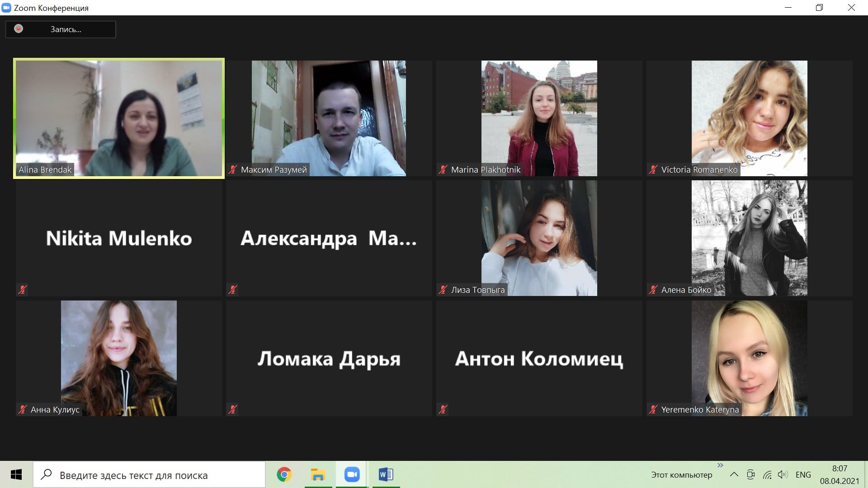Select the Максим Разумей video tile
Image resolution: width=868 pixels, height=488 pixels.
click(x=329, y=118)
